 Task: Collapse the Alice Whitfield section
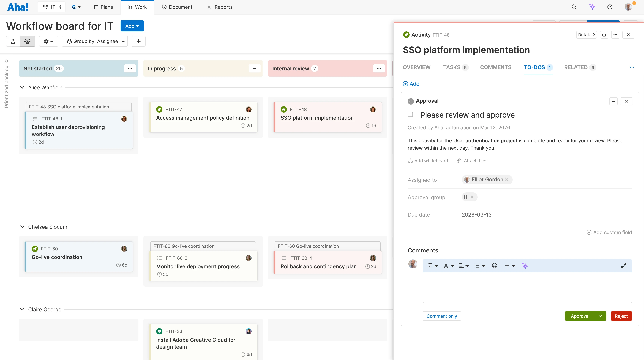click(x=22, y=87)
